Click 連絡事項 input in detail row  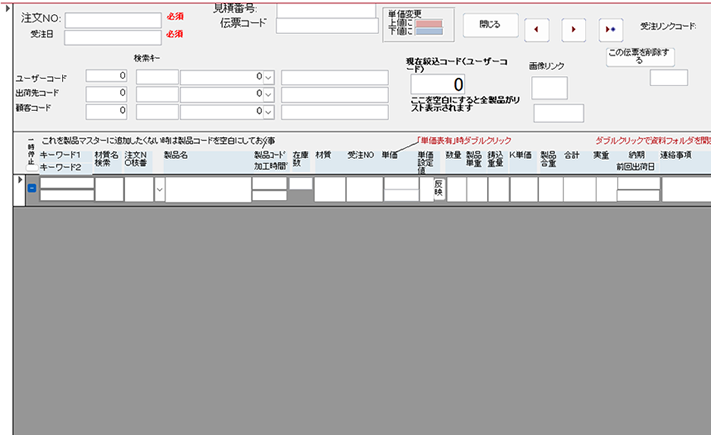[687, 189]
